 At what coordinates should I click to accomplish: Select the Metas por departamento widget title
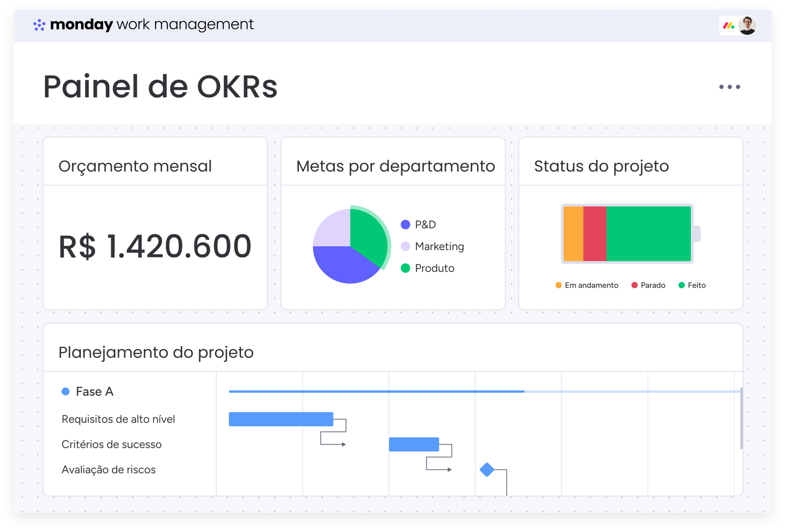coord(395,166)
